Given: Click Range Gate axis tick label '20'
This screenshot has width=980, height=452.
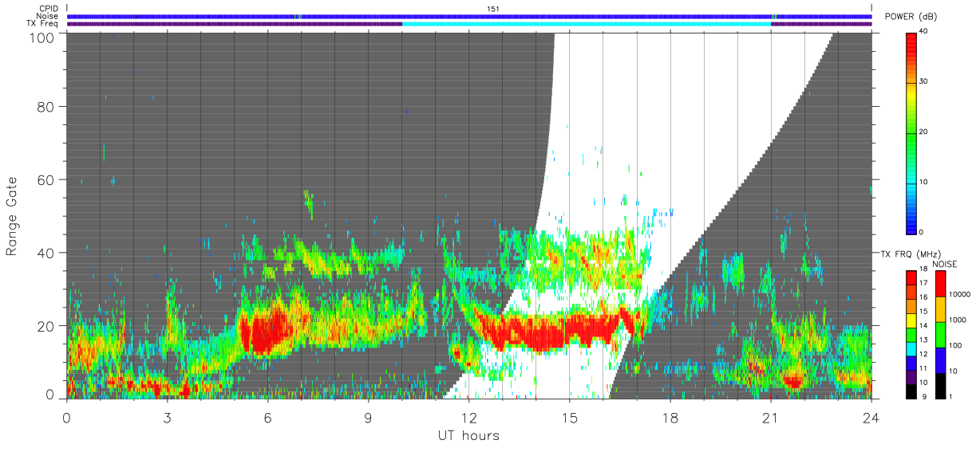Looking at the screenshot, I should click(47, 326).
